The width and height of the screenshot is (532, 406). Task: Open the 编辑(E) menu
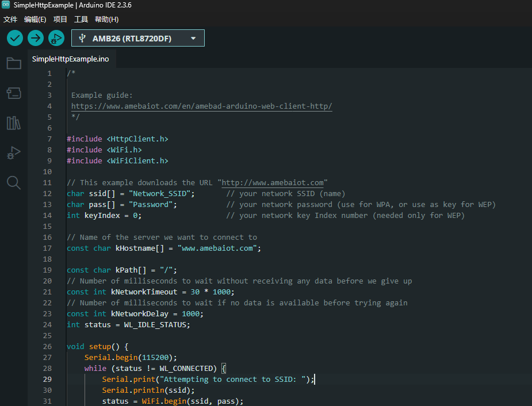(x=35, y=20)
